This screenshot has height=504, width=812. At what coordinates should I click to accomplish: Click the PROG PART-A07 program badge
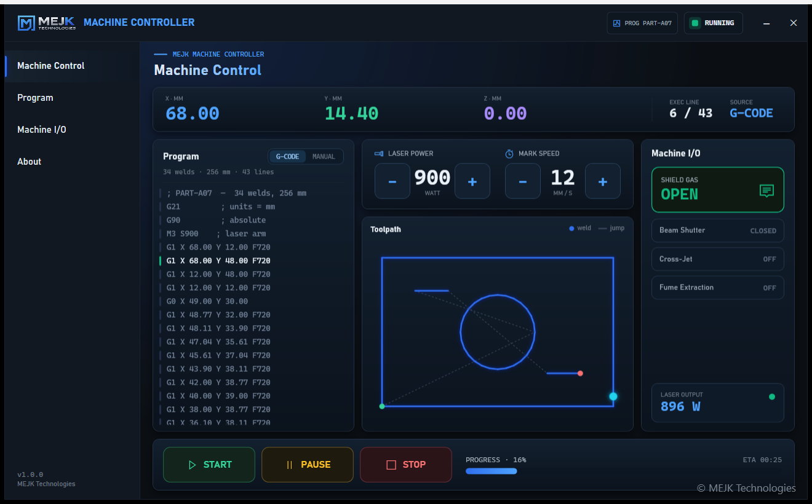click(642, 23)
